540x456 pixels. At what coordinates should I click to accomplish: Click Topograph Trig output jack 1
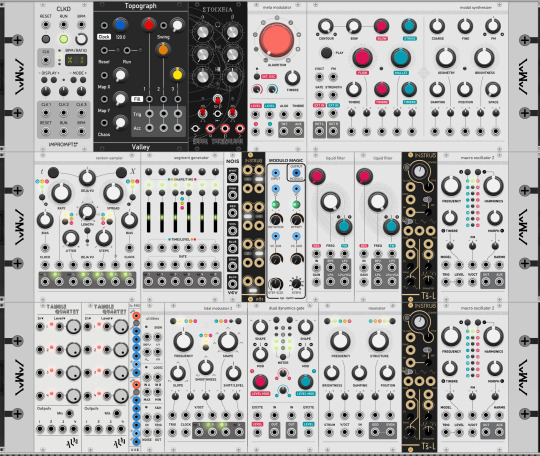point(149,114)
